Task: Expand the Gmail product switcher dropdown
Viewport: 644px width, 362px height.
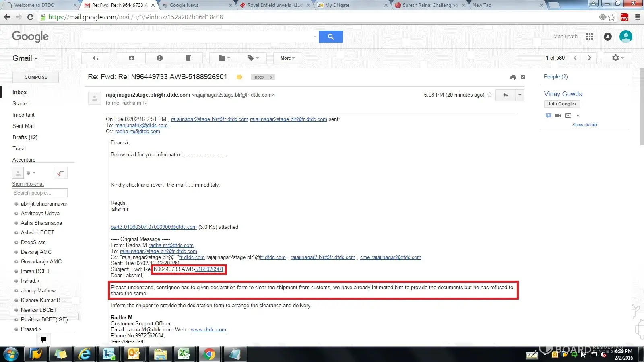Action: point(25,58)
